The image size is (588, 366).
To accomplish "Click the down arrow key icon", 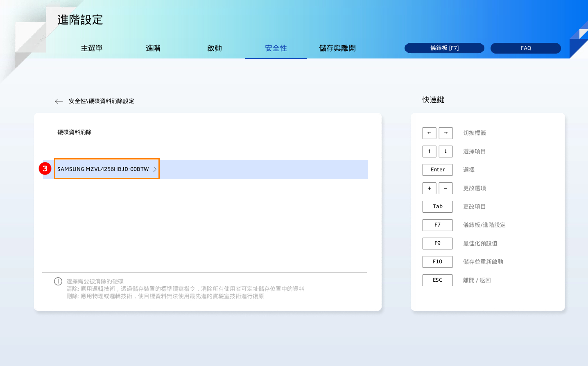I will click(446, 151).
